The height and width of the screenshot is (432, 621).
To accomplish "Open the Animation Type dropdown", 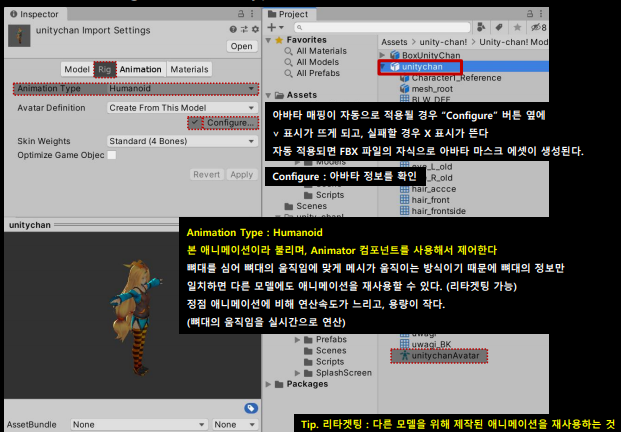I will 182,88.
